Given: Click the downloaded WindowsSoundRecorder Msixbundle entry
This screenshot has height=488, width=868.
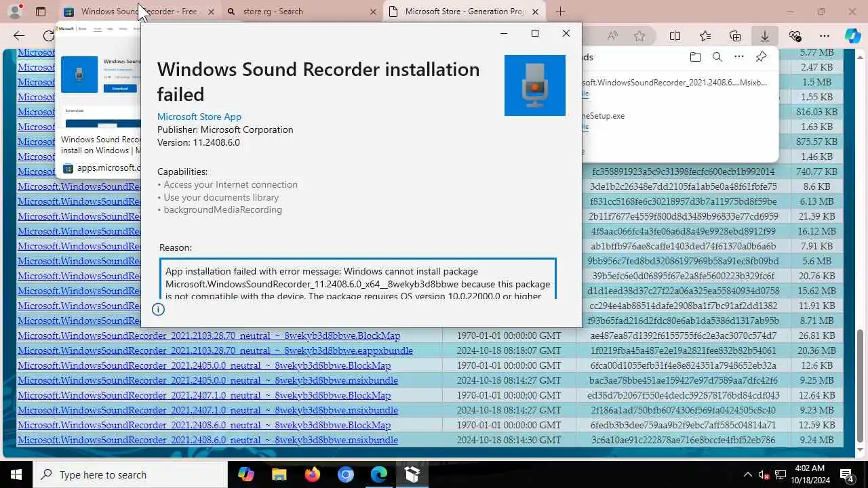Looking at the screenshot, I should coord(675,83).
